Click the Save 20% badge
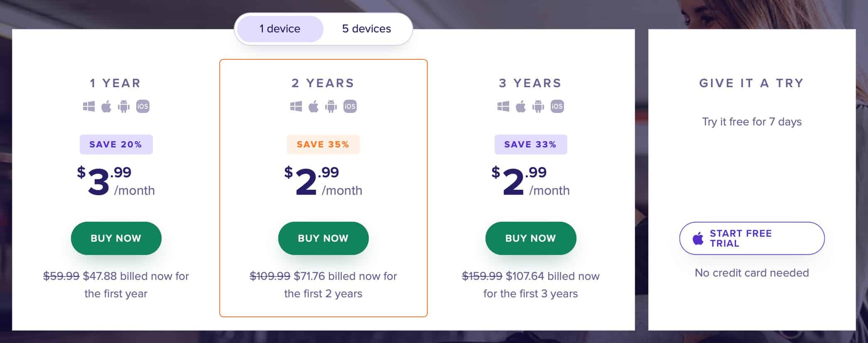Viewport: 868px width, 343px height. pos(116,145)
